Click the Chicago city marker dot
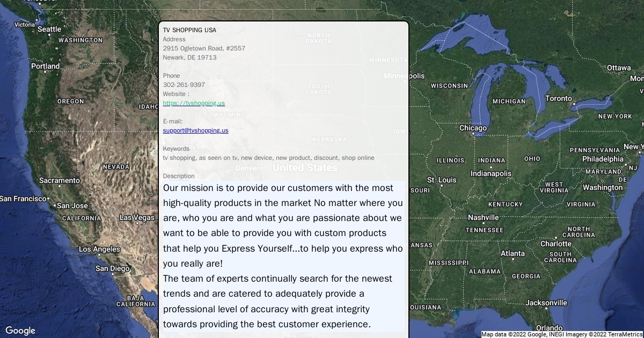 pyautogui.click(x=474, y=135)
